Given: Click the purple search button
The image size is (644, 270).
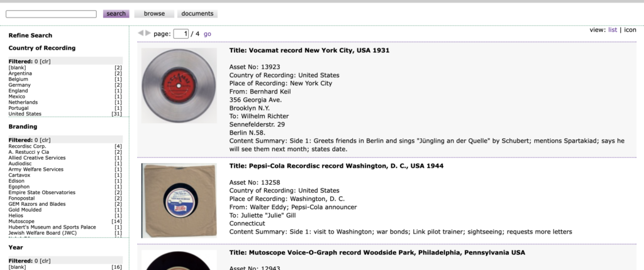Looking at the screenshot, I should pos(116,14).
